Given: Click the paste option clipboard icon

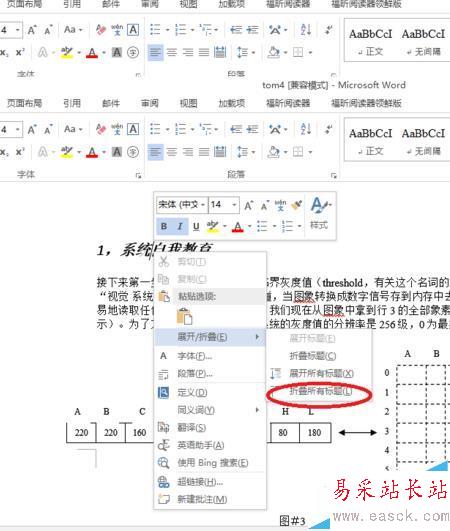Looking at the screenshot, I should pos(184,316).
